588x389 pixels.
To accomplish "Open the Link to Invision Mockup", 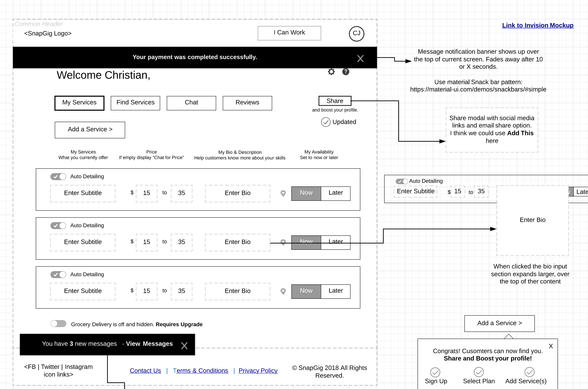I will pos(538,25).
